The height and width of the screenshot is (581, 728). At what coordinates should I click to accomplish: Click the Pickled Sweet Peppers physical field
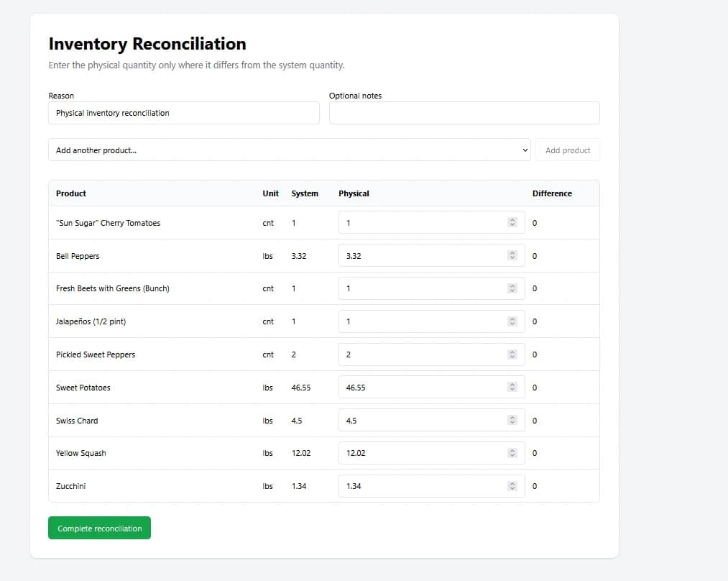pos(431,354)
